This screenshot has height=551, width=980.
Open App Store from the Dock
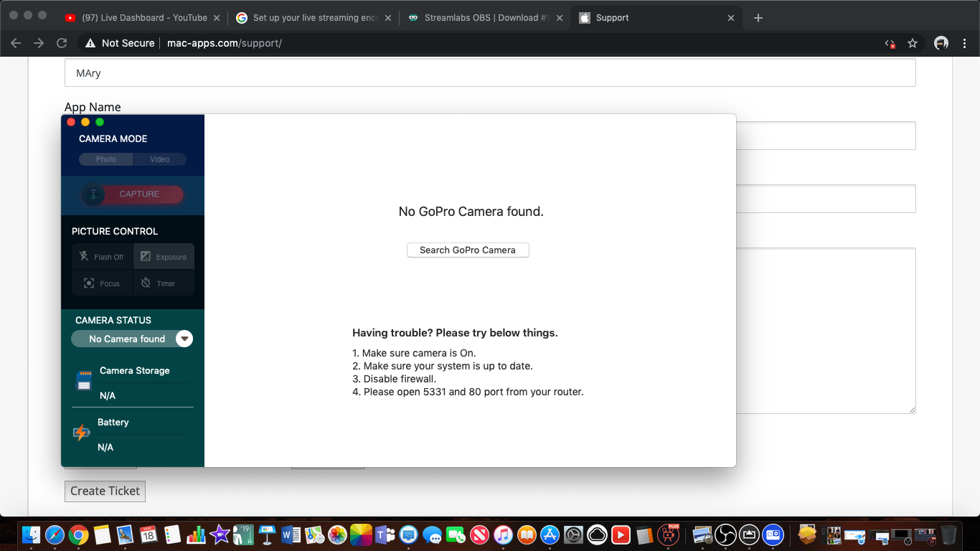tap(550, 534)
